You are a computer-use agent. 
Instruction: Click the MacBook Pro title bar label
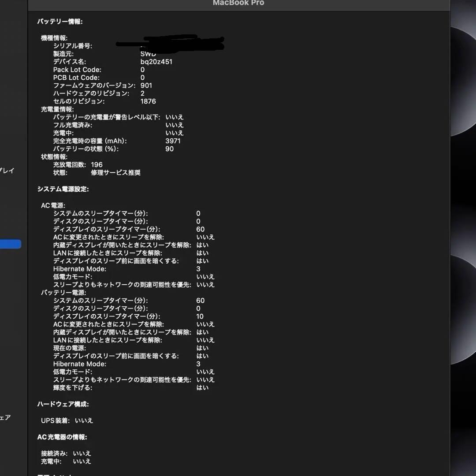pos(238,3)
